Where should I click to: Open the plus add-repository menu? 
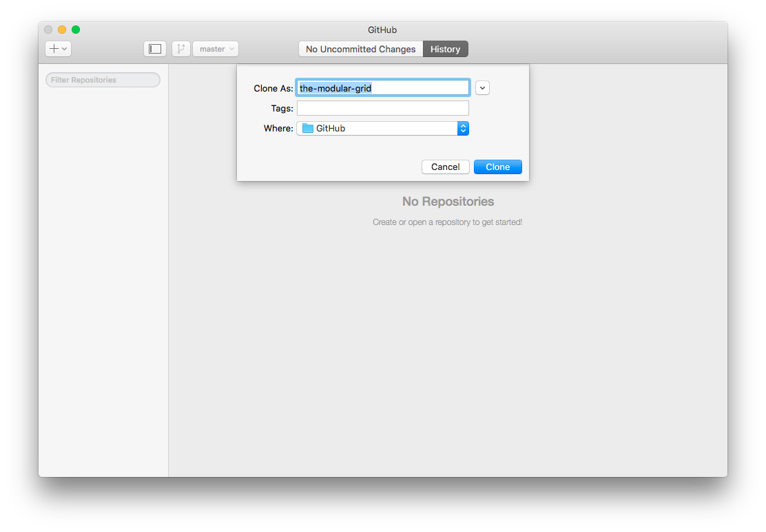58,49
